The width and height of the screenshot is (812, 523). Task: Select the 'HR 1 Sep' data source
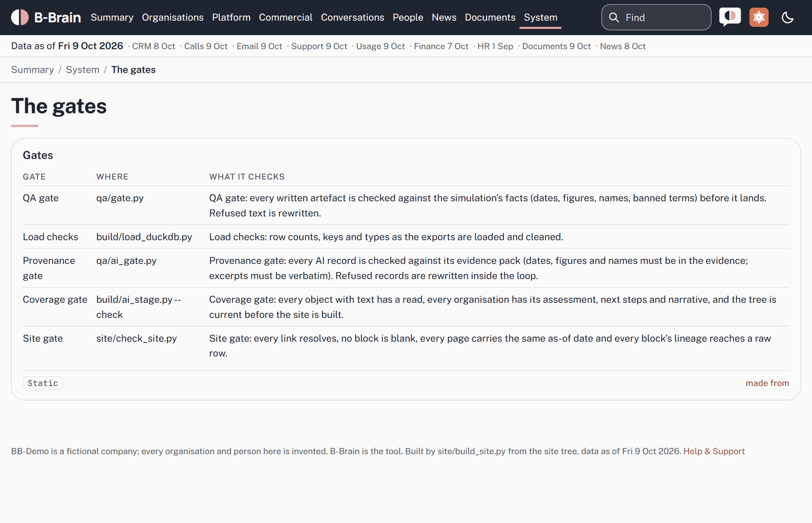(495, 46)
